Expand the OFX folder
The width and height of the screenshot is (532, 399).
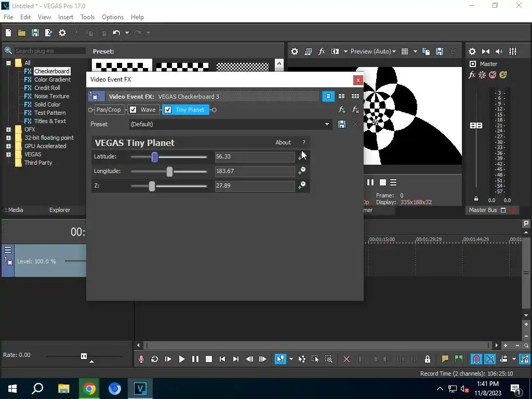click(8, 129)
